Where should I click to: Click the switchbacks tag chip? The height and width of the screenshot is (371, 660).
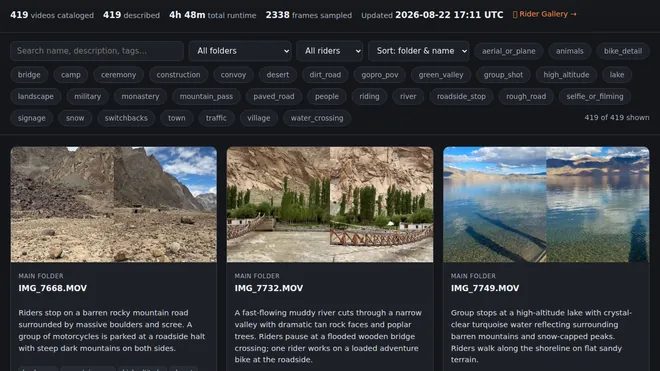click(x=126, y=118)
